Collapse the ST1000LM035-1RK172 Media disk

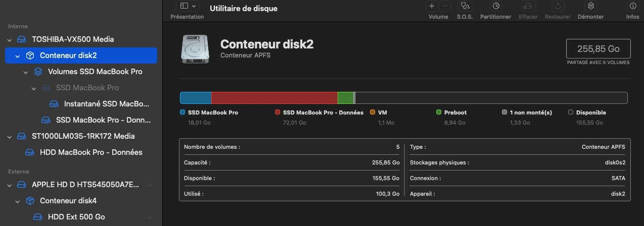click(10, 136)
